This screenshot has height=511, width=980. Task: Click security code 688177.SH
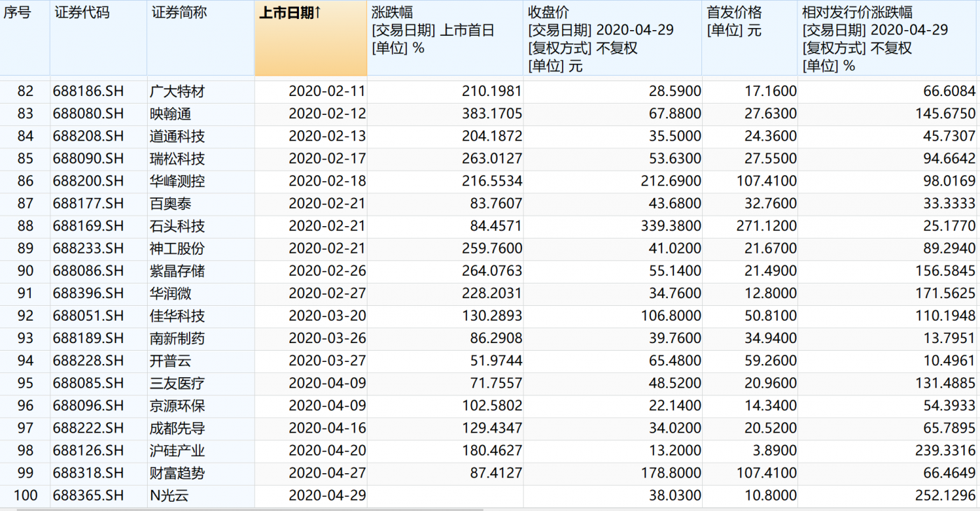[88, 204]
